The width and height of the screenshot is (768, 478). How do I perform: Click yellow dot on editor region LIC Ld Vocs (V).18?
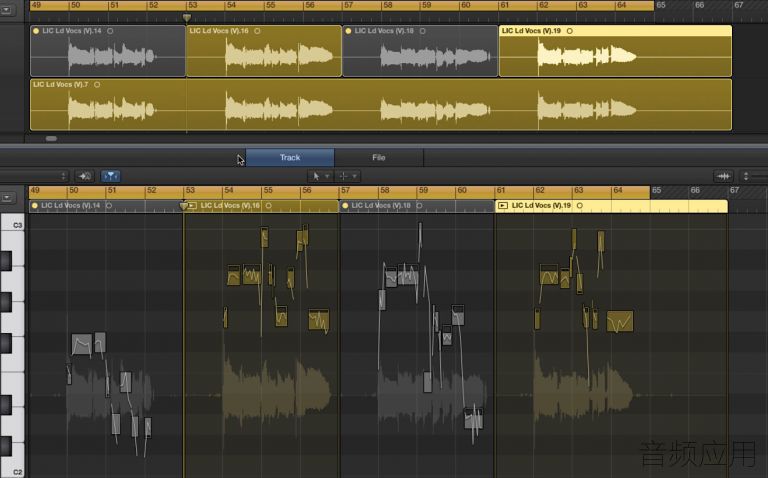pos(345,206)
